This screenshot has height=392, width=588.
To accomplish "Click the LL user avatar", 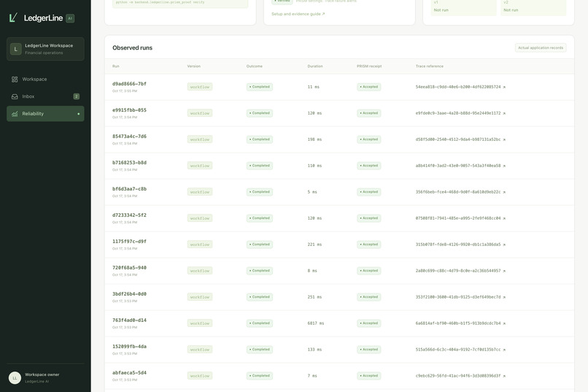I will [15, 377].
